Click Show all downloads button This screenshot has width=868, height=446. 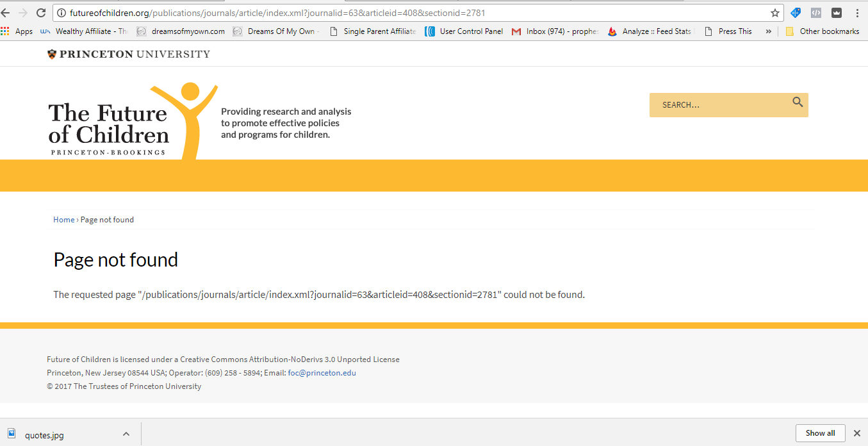coord(820,433)
